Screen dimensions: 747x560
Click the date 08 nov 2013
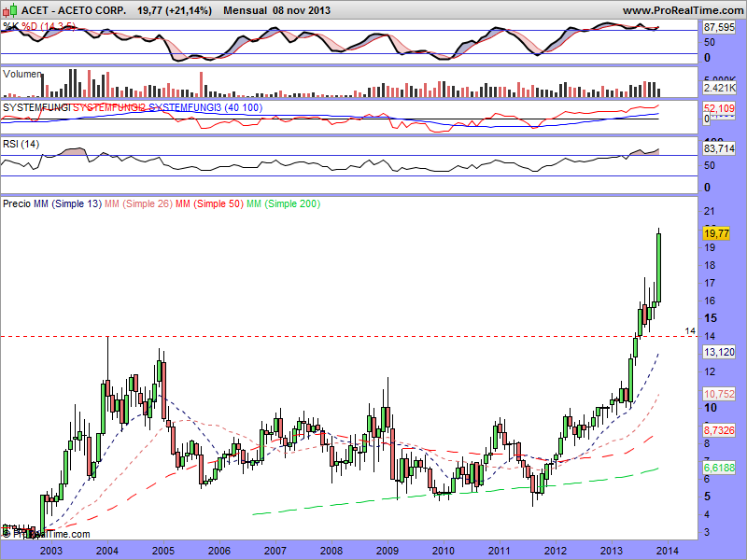tap(302, 10)
